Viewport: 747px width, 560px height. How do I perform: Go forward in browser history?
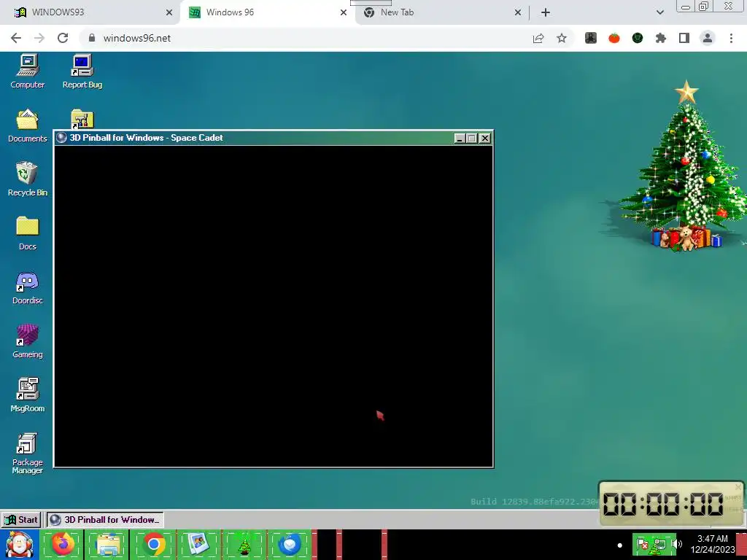point(39,38)
